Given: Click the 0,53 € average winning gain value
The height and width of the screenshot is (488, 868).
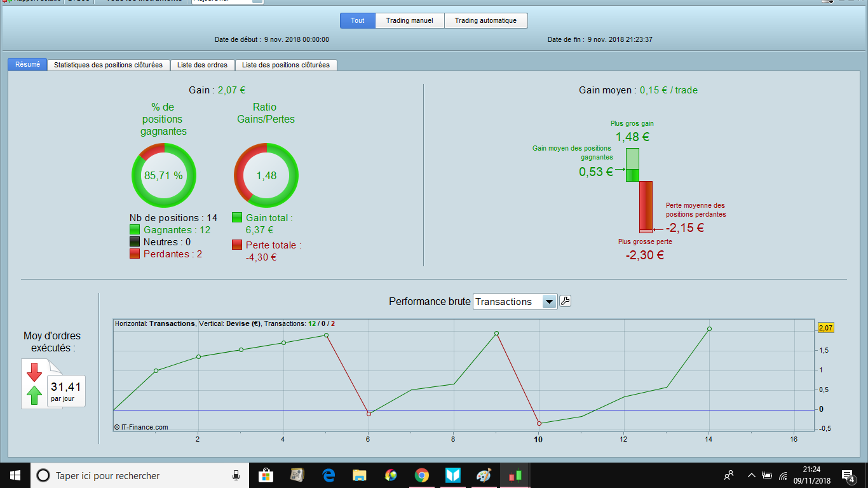Looking at the screenshot, I should (596, 172).
